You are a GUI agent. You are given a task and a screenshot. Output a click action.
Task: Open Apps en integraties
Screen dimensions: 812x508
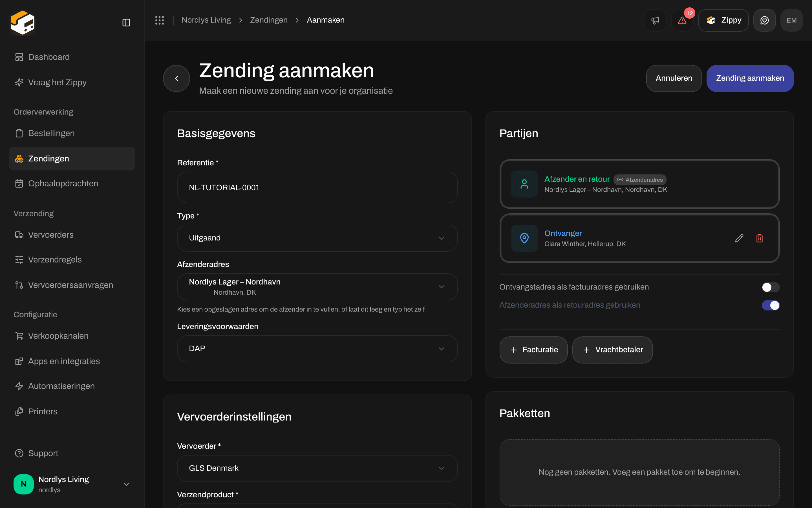(72, 361)
